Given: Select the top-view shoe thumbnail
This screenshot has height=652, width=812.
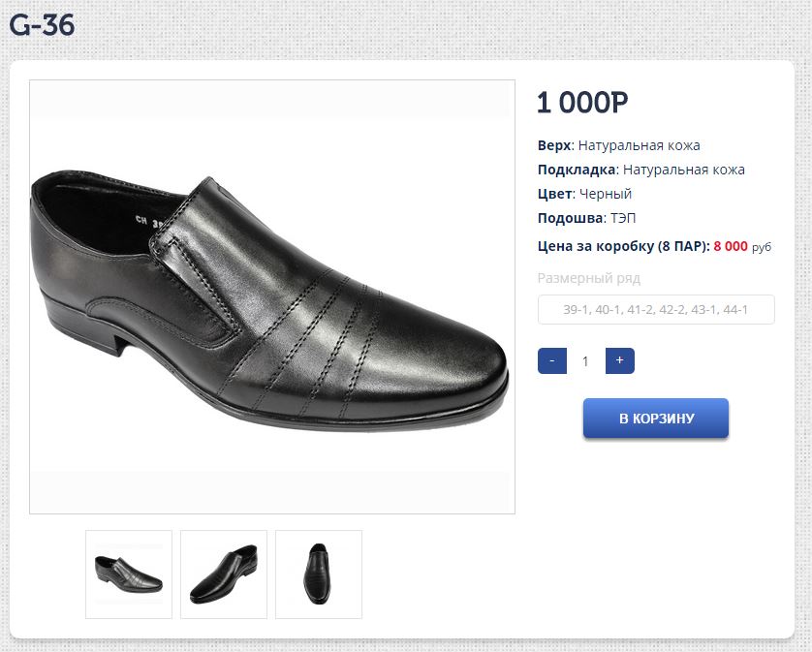Looking at the screenshot, I should point(319,574).
